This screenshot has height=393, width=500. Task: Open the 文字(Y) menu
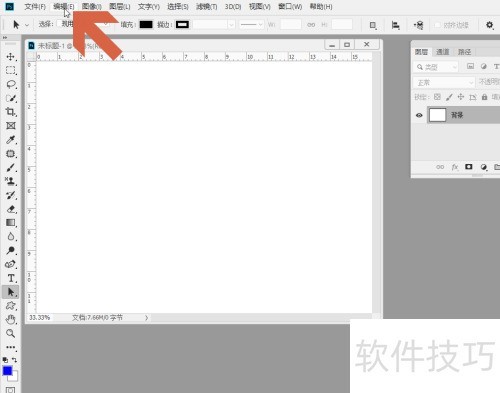click(149, 7)
